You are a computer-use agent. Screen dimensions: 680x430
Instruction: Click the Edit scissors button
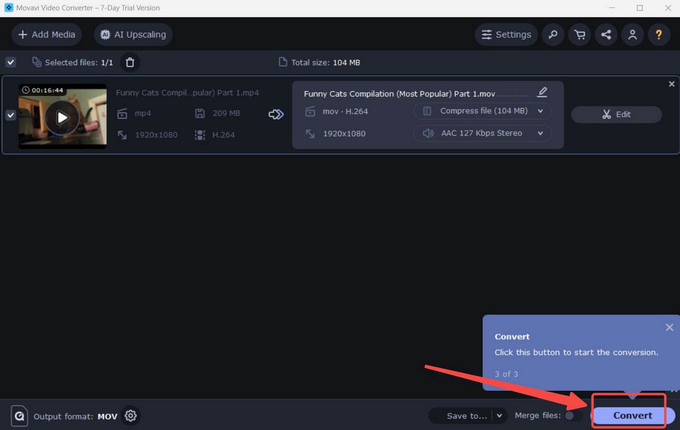pyautogui.click(x=616, y=114)
